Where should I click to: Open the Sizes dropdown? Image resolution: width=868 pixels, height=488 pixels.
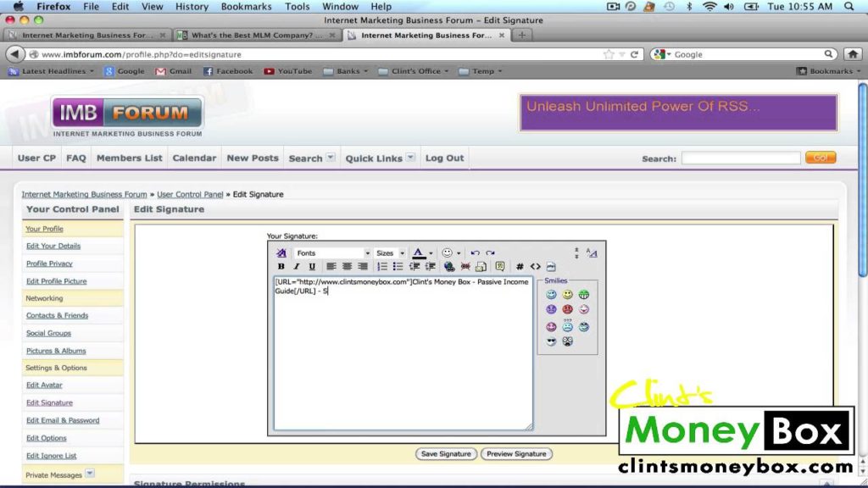click(390, 252)
